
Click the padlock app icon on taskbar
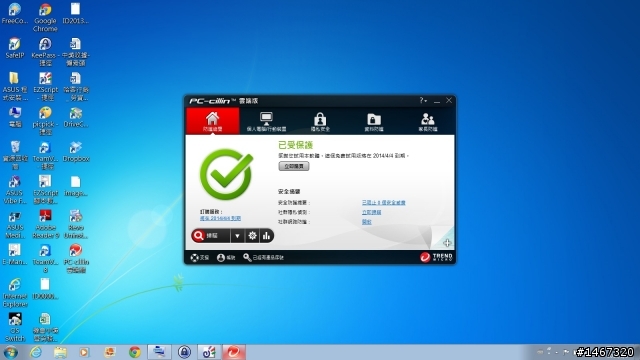click(184, 352)
